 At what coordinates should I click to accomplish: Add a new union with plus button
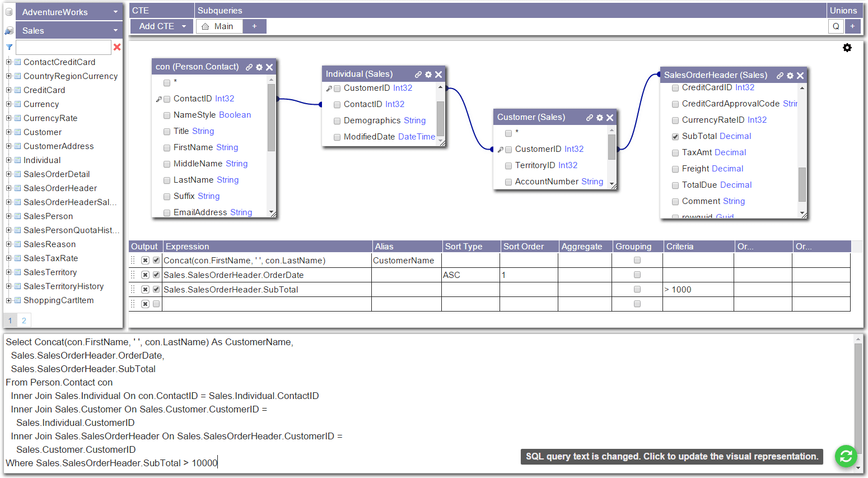(x=852, y=26)
